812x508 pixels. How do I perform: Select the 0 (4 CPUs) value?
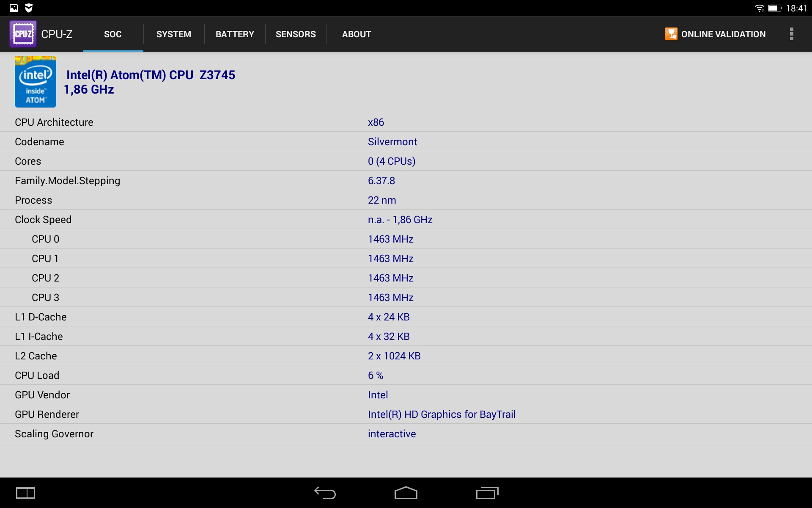tap(392, 161)
